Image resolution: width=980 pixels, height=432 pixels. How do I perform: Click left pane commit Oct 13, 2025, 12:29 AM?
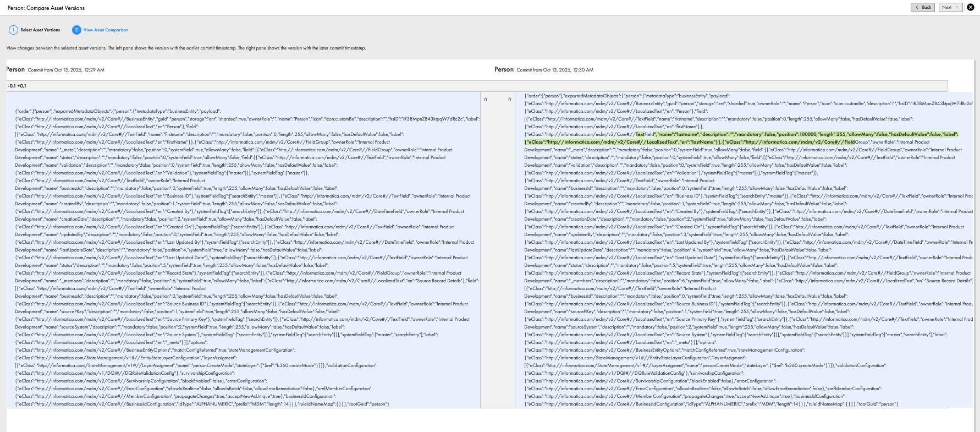(66, 70)
